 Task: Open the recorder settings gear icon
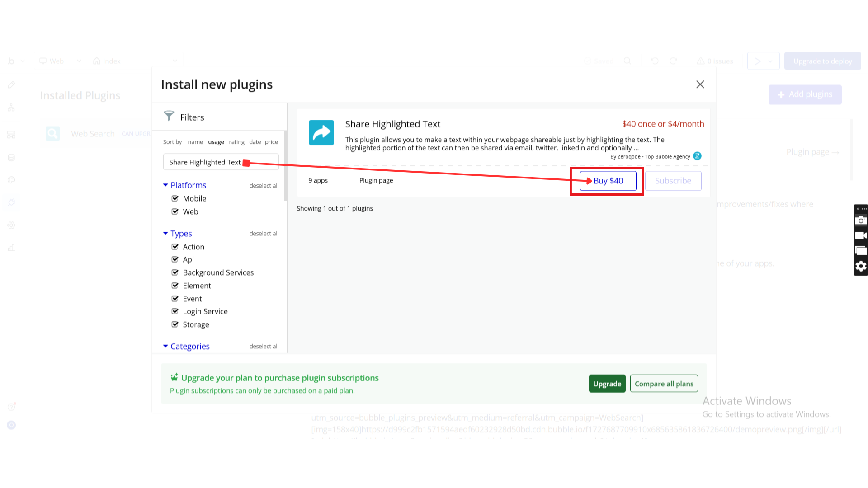(x=861, y=266)
